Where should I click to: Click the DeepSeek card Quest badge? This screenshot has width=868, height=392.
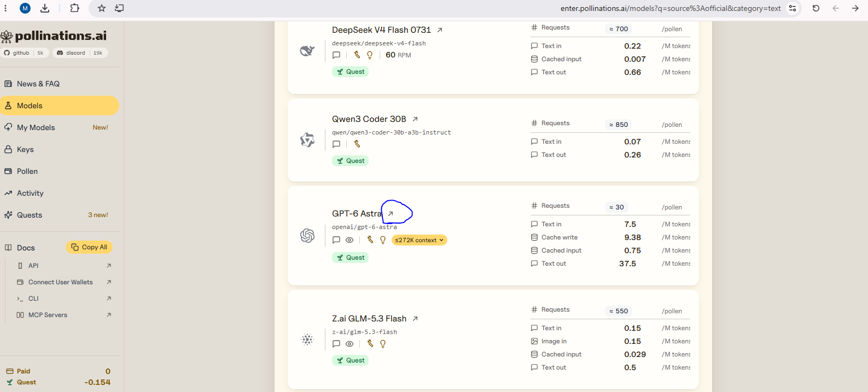click(350, 72)
